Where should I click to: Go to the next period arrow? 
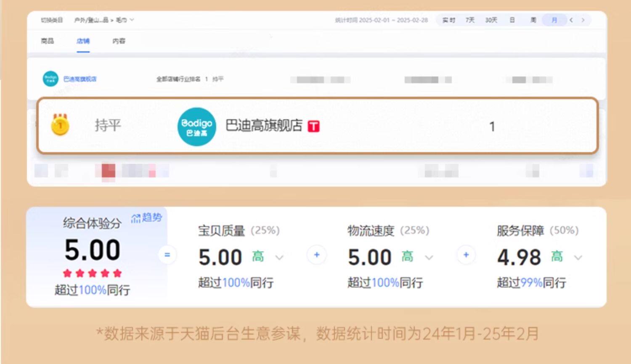(583, 20)
